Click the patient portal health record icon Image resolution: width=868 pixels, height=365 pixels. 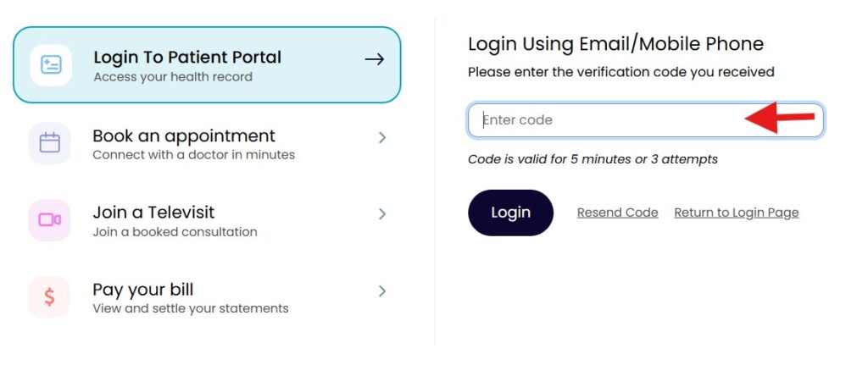(x=50, y=65)
